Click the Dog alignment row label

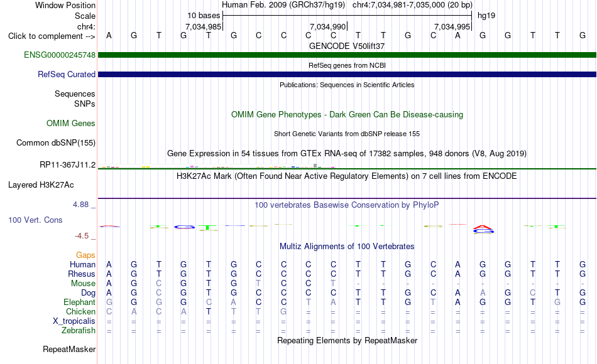(89, 293)
